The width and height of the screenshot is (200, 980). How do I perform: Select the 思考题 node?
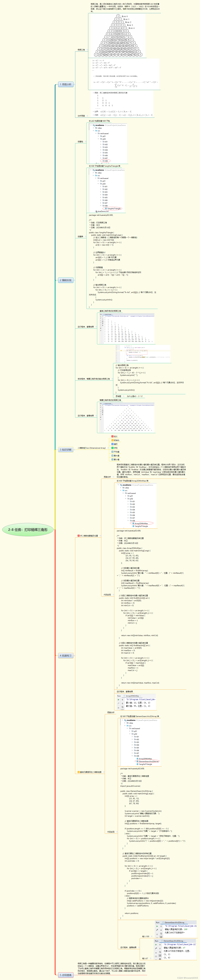118,396
